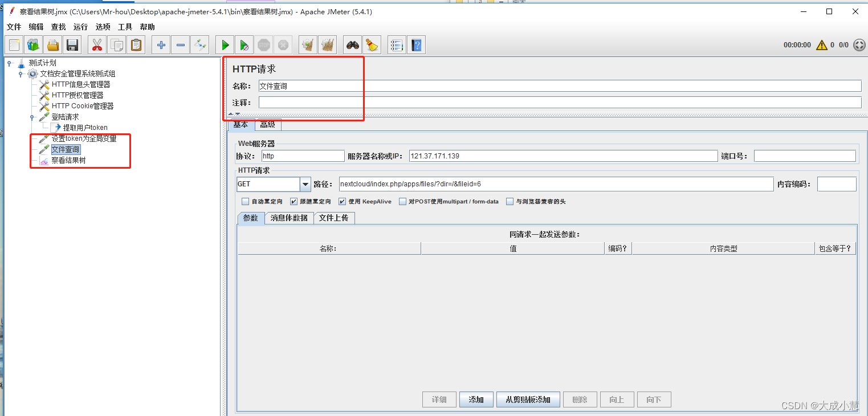868x416 pixels.
Task: Open the search dialog
Action: [352, 44]
